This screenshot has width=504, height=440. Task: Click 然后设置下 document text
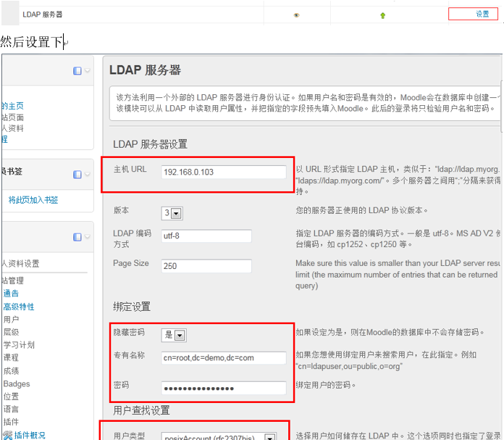click(x=32, y=42)
